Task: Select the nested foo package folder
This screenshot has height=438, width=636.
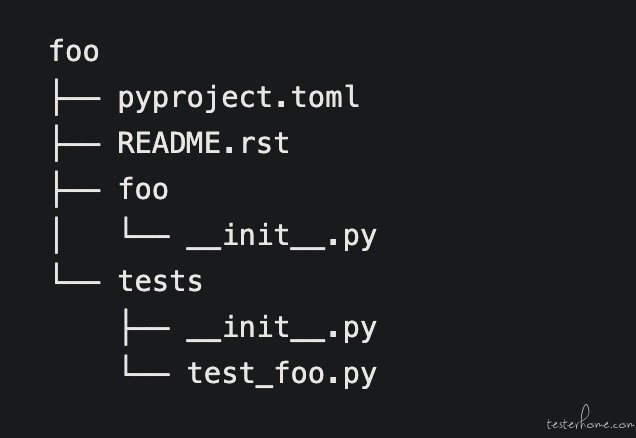Action: pos(143,189)
